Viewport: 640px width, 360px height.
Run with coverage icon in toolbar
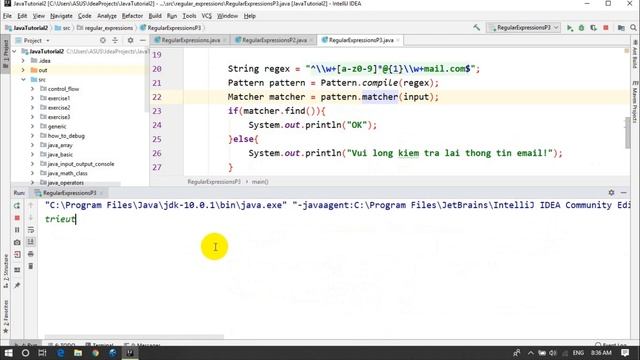pyautogui.click(x=593, y=28)
